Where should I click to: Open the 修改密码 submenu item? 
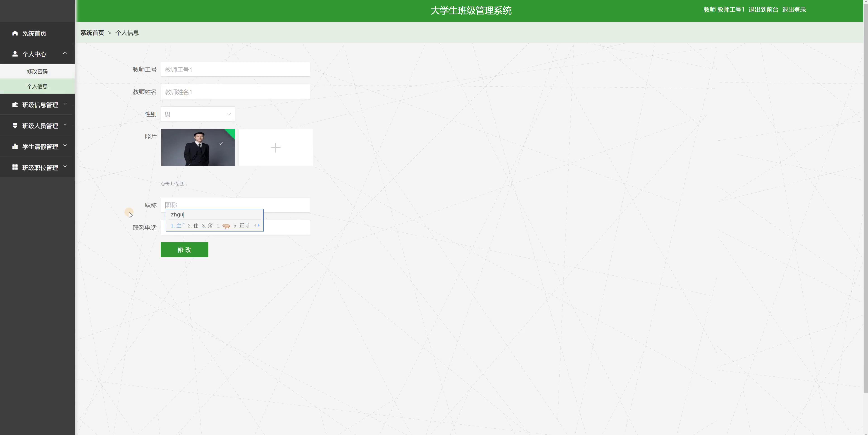[x=37, y=71]
